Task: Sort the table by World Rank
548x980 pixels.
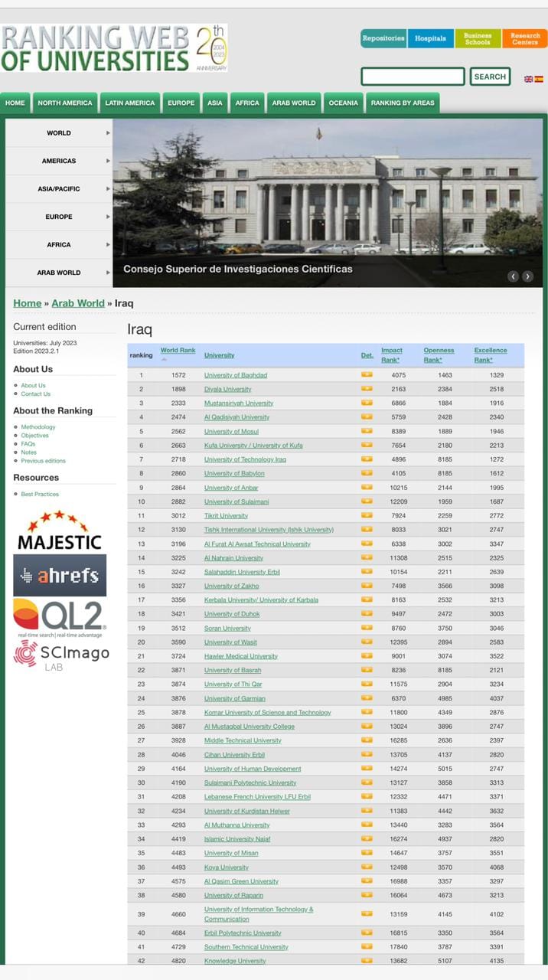Action: pos(178,351)
